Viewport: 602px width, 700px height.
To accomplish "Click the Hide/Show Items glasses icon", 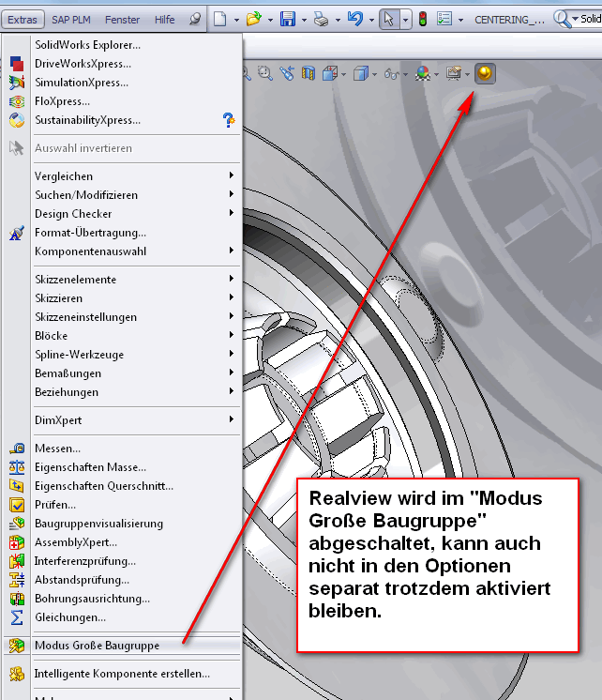I will (x=391, y=74).
